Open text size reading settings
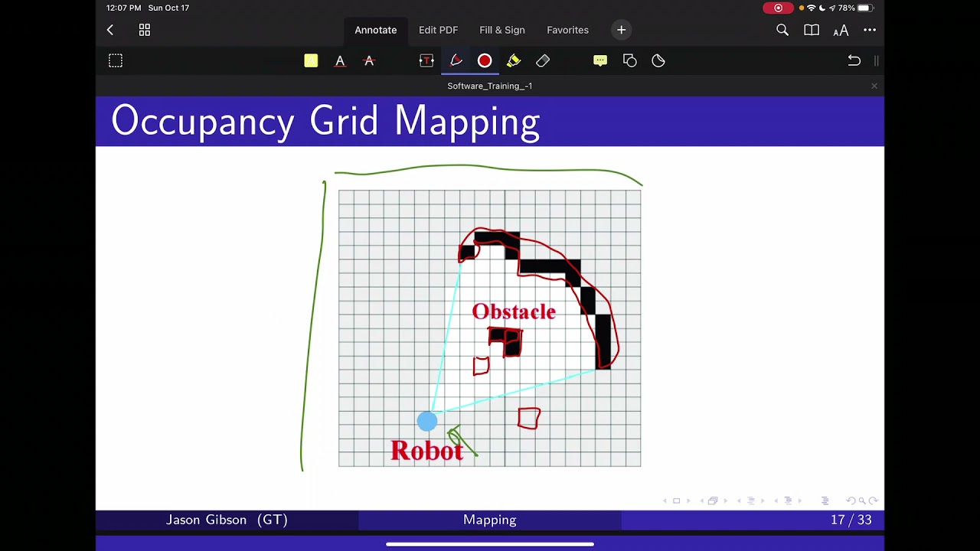 [x=841, y=30]
